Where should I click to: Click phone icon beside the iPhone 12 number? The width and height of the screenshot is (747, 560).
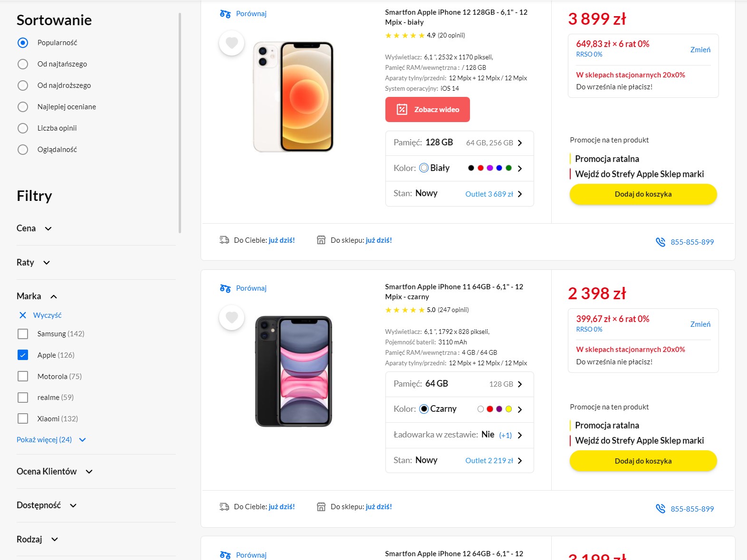pyautogui.click(x=661, y=242)
